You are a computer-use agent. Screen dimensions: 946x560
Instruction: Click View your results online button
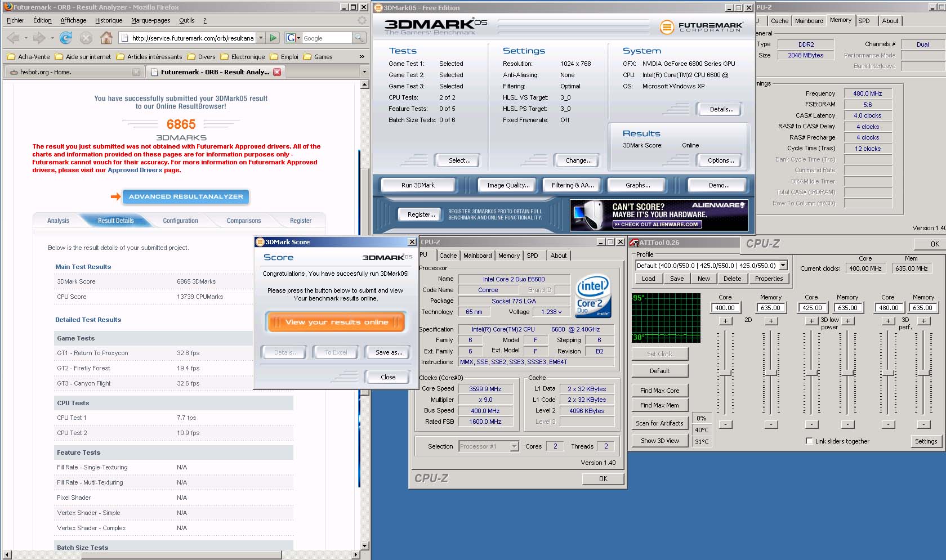336,322
